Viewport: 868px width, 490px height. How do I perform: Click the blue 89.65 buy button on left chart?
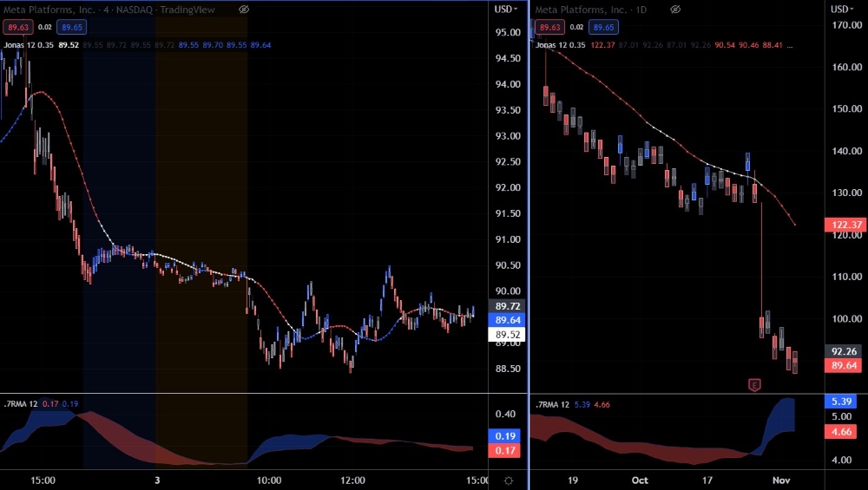(72, 27)
